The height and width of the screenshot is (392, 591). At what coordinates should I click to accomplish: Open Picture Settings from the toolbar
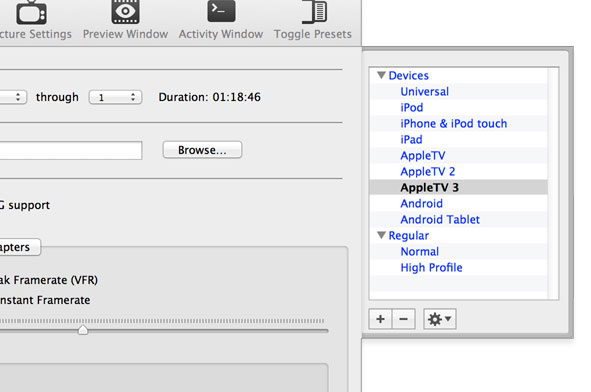coord(33,20)
